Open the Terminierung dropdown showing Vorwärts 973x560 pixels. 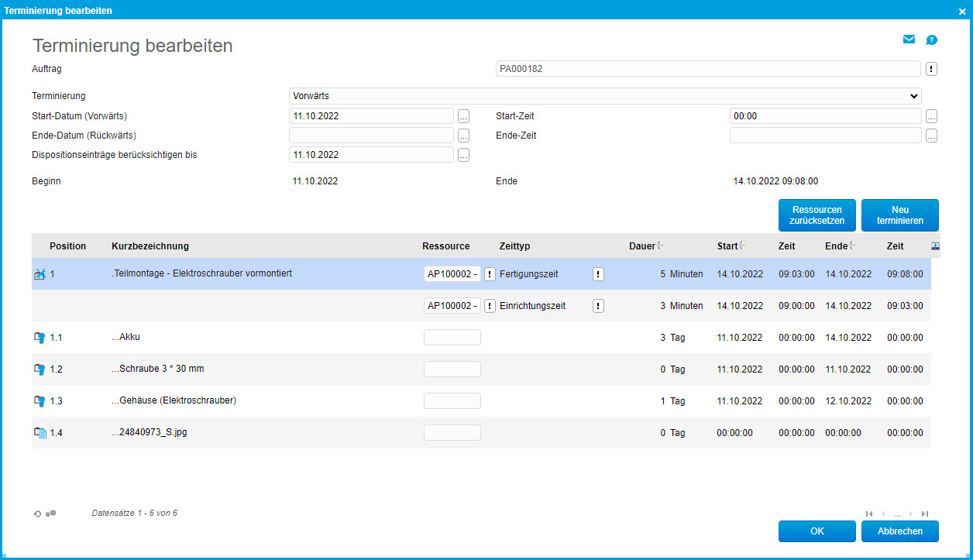pos(605,96)
